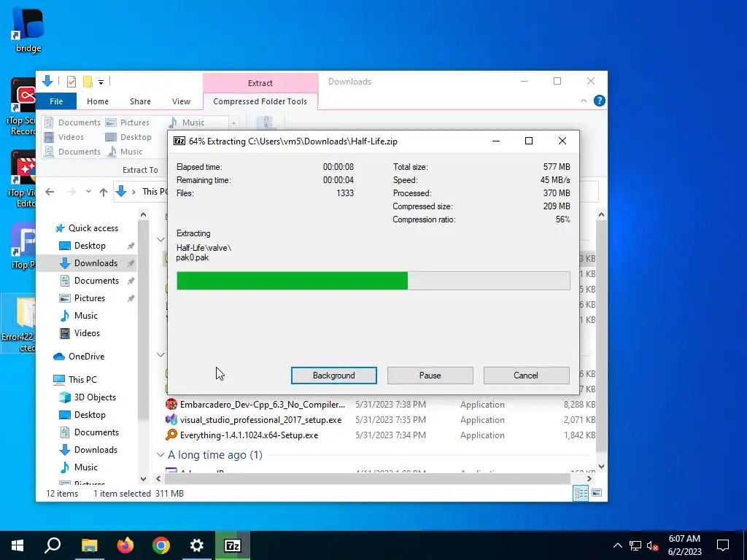Open iTop Video Editor desktop shortcut

(23, 179)
